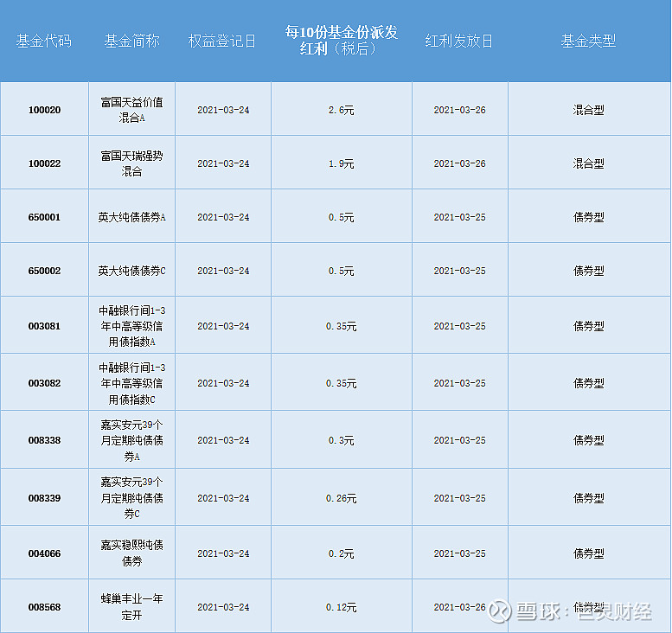Click the 0.35元 dividend for 003082
The image size is (672, 633).
341,383
